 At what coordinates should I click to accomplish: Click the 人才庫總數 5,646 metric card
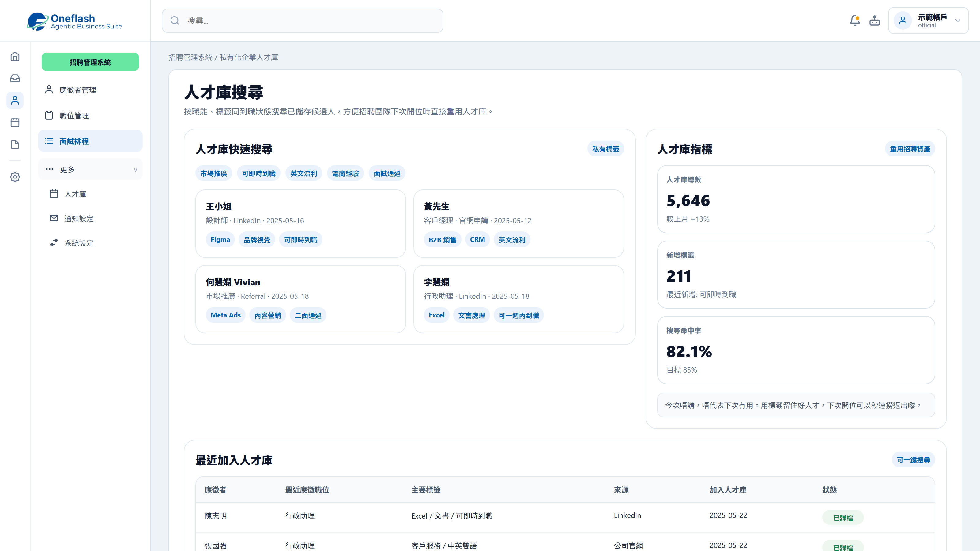coord(796,199)
